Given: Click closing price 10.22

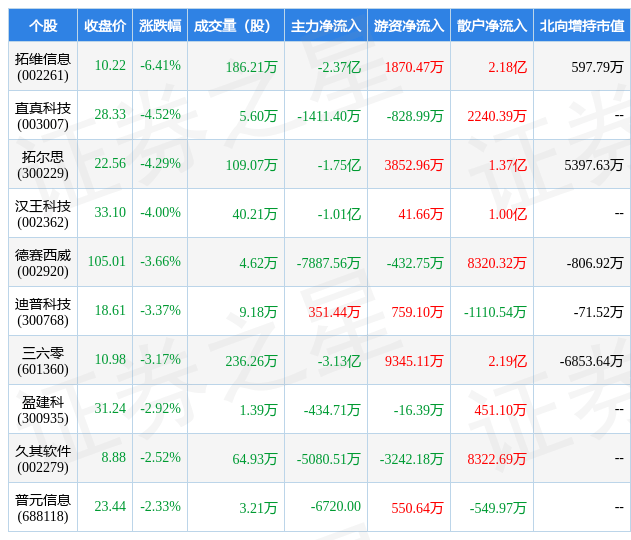Looking at the screenshot, I should (x=110, y=65).
